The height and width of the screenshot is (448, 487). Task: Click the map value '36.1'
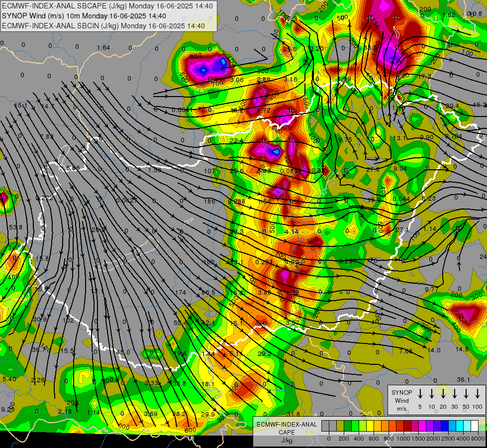coord(464,380)
